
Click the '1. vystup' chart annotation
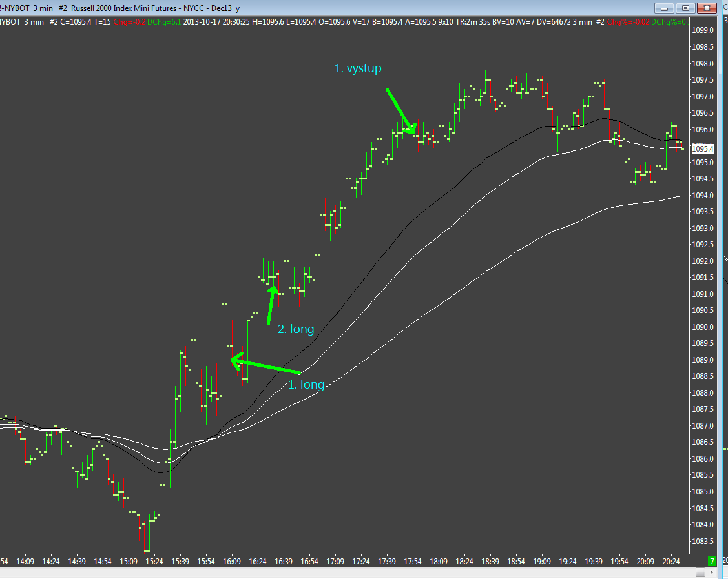tap(358, 68)
